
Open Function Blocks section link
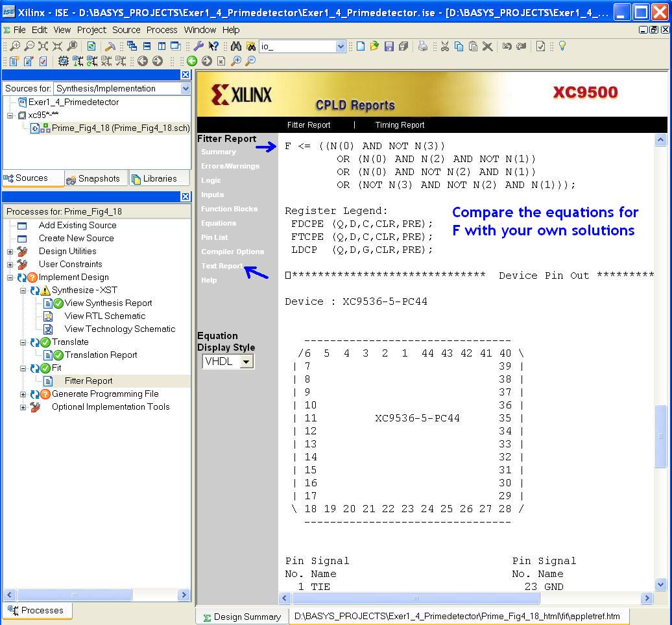pyautogui.click(x=229, y=209)
